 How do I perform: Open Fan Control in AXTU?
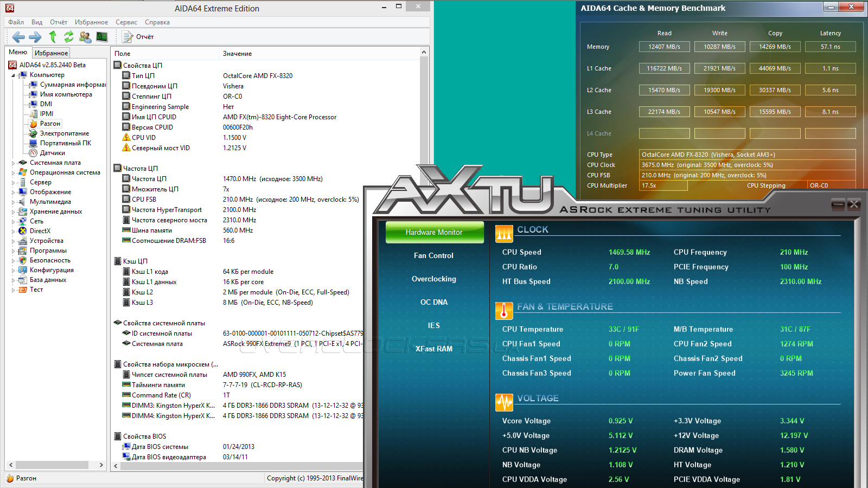click(433, 255)
